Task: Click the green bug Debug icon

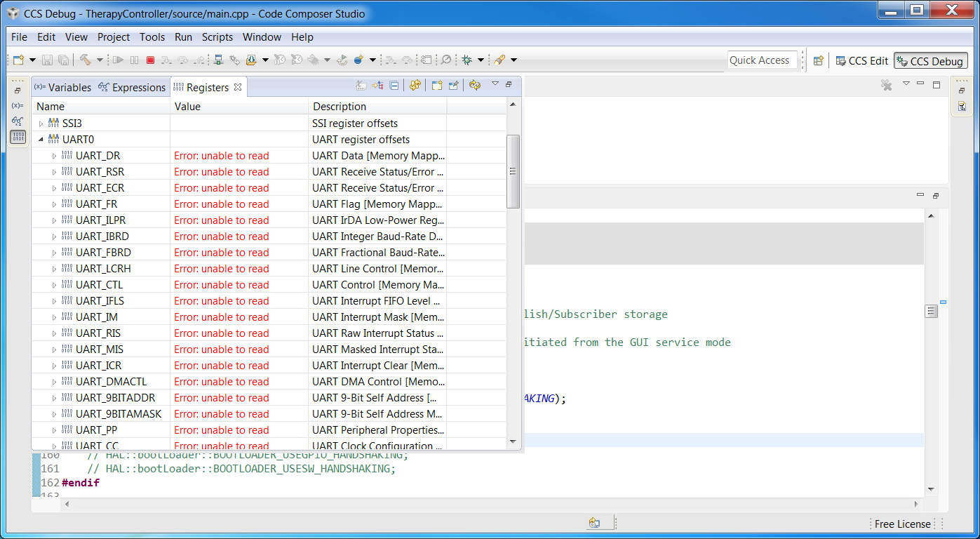Action: (x=466, y=60)
